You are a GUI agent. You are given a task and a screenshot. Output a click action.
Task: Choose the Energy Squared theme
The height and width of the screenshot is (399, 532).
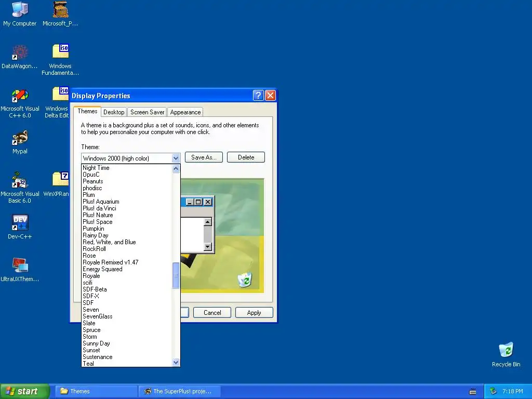tap(127, 269)
